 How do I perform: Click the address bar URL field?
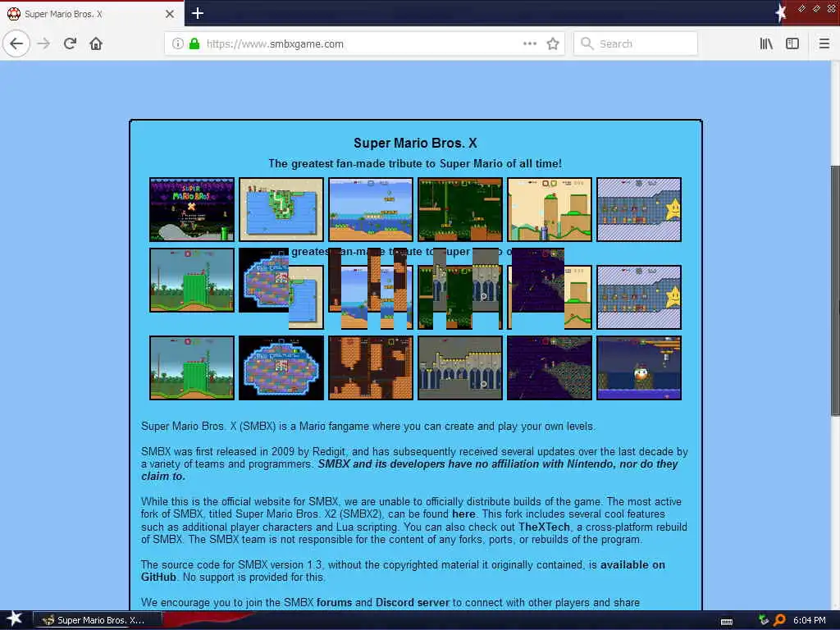(363, 43)
